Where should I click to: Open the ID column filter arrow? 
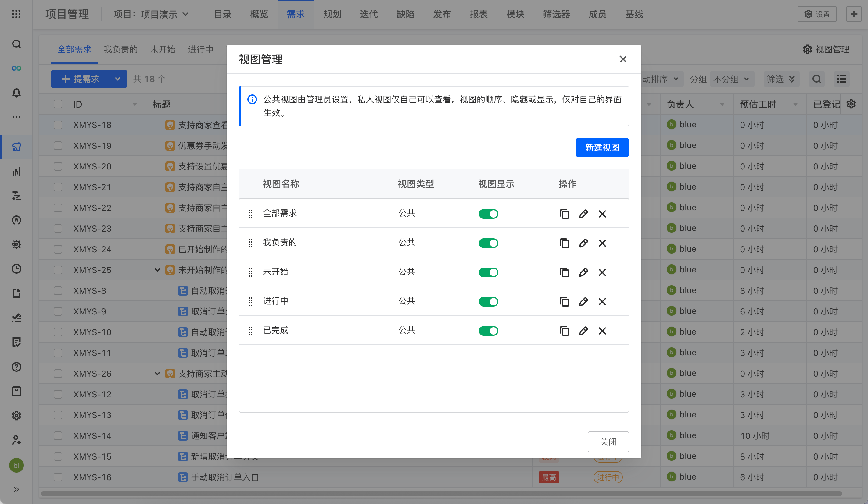(135, 104)
